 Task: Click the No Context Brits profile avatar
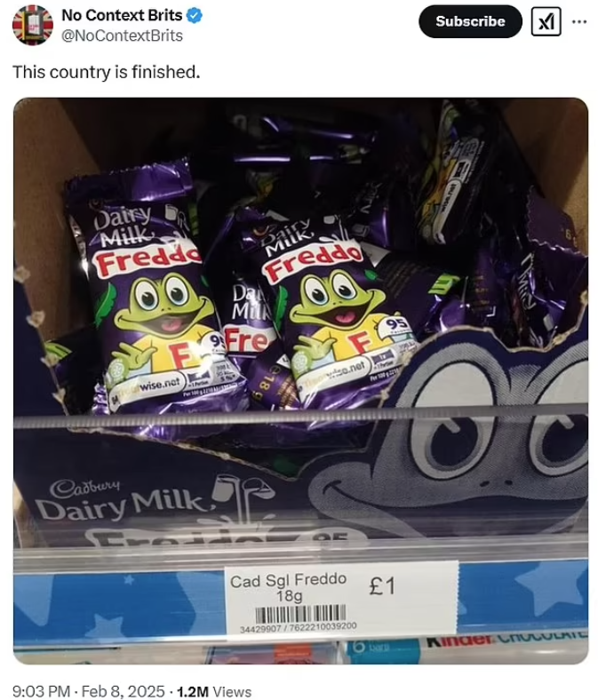(32, 25)
